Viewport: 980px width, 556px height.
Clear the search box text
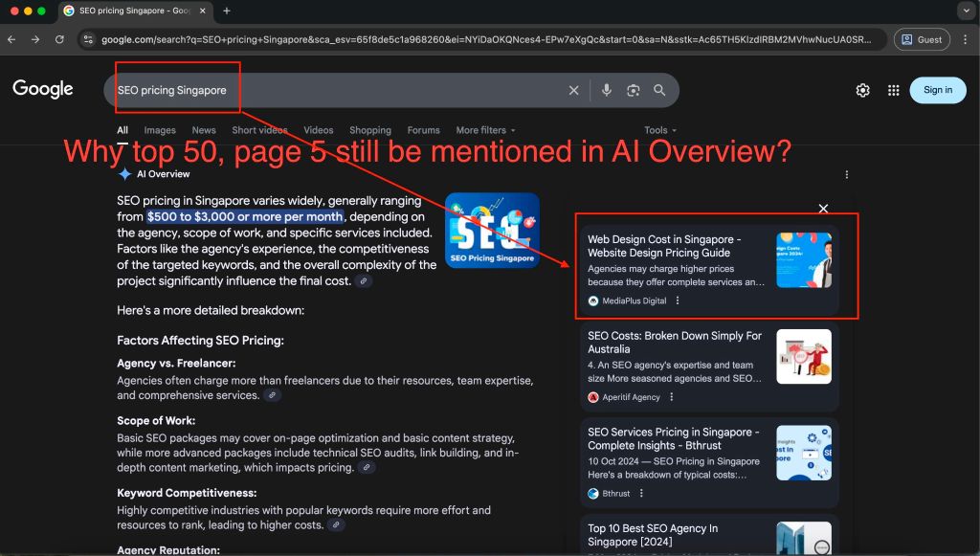[573, 90]
